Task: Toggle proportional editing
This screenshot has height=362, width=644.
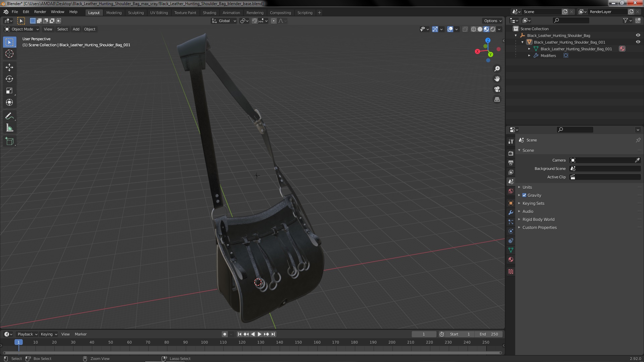Action: click(274, 21)
